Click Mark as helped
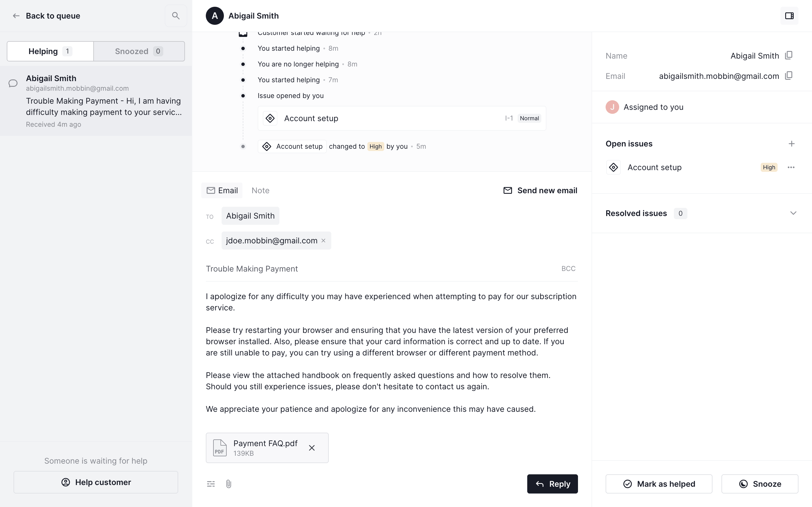 tap(659, 484)
